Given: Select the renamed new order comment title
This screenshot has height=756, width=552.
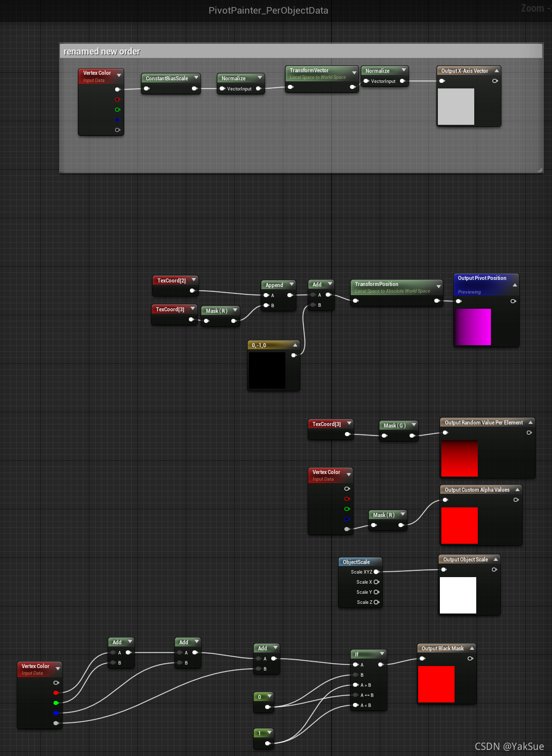Looking at the screenshot, I should click(102, 52).
